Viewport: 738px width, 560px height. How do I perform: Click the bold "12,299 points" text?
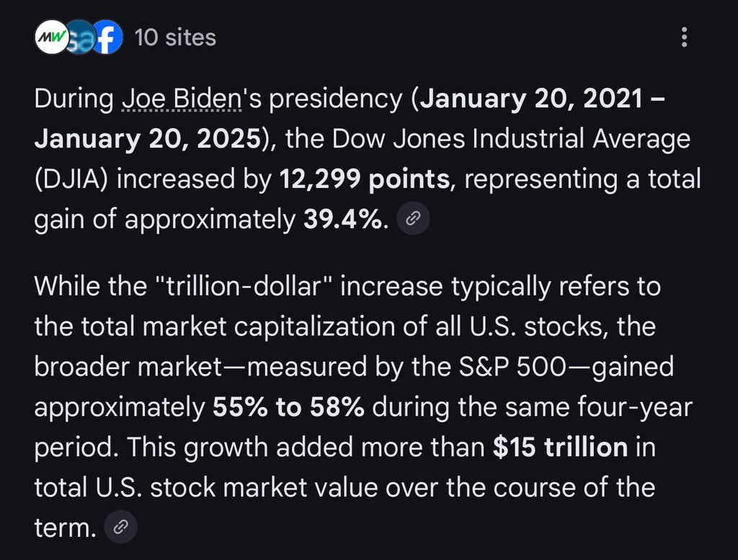(364, 179)
